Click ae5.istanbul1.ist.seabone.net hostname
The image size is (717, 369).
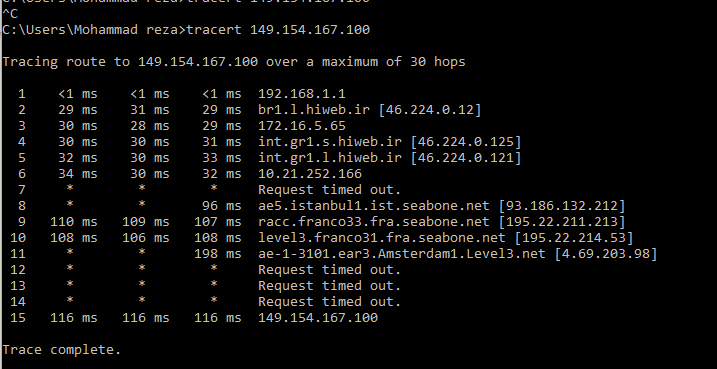tap(374, 206)
